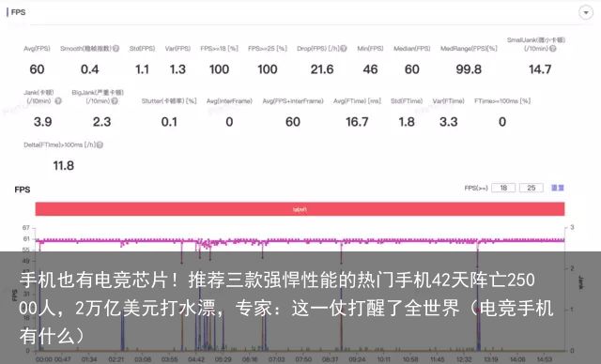Click the blue reset link beside FPS thresholds

[x=557, y=188]
